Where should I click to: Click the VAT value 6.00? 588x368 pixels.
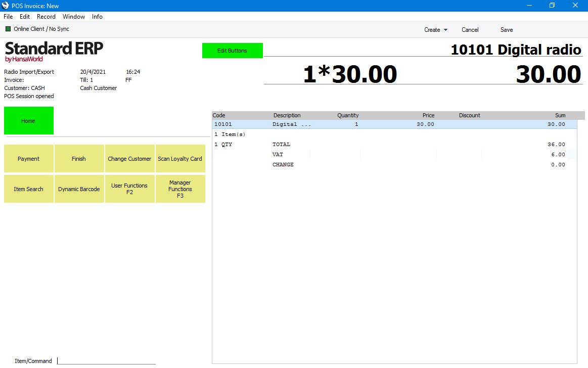(x=558, y=154)
